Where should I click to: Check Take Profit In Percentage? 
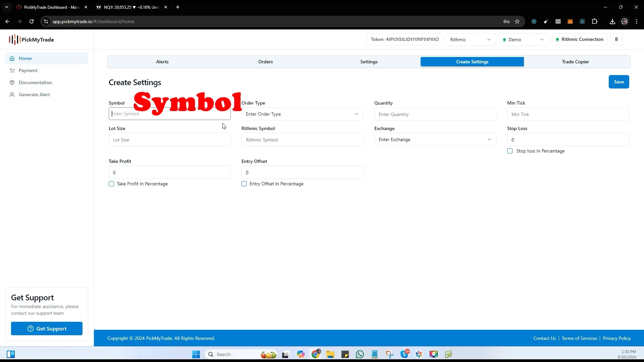(111, 184)
